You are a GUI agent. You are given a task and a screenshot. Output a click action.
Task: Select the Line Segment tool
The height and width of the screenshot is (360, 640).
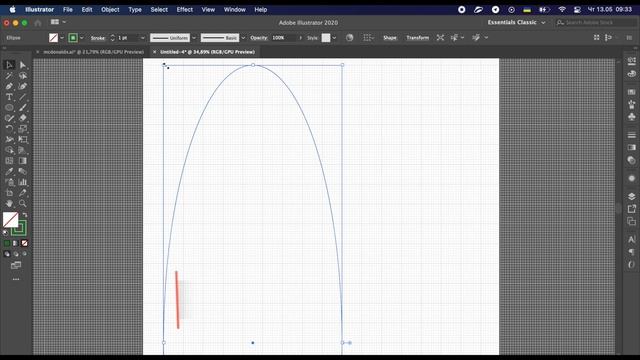[23, 97]
